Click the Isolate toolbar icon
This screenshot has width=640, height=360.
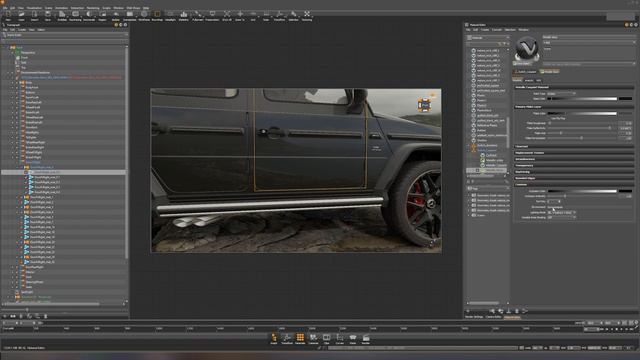point(116,16)
